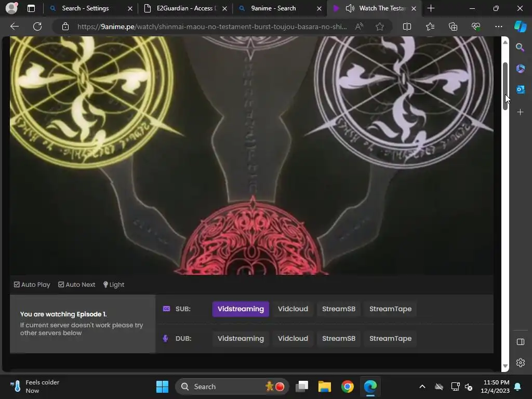The image size is (532, 399).
Task: View site information lock icon
Action: click(x=65, y=26)
